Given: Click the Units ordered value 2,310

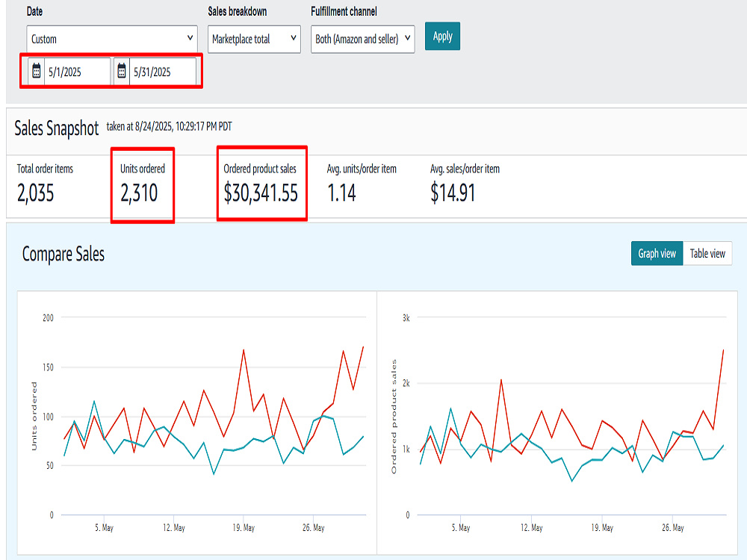Looking at the screenshot, I should click(139, 193).
